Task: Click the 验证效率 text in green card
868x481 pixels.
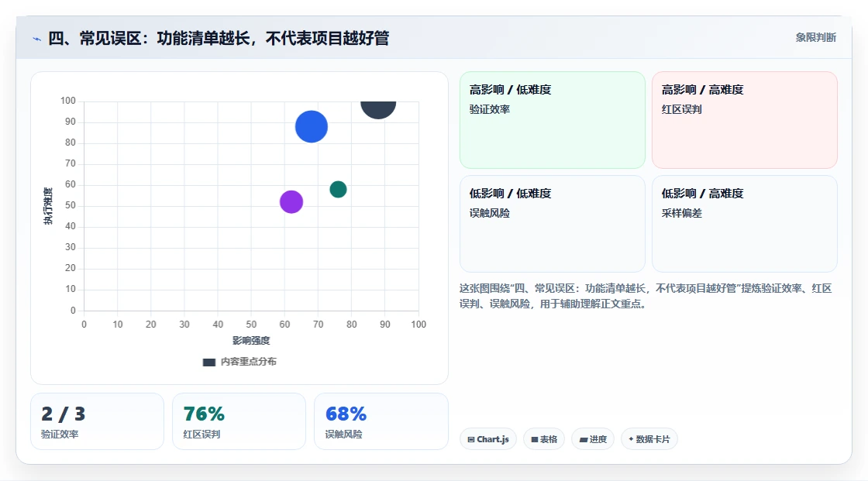Action: [x=490, y=109]
